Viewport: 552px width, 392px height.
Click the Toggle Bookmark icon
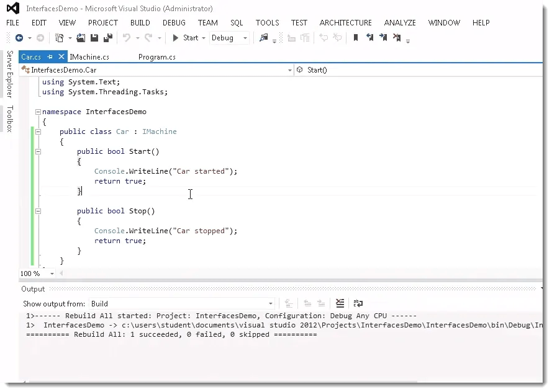pos(355,38)
